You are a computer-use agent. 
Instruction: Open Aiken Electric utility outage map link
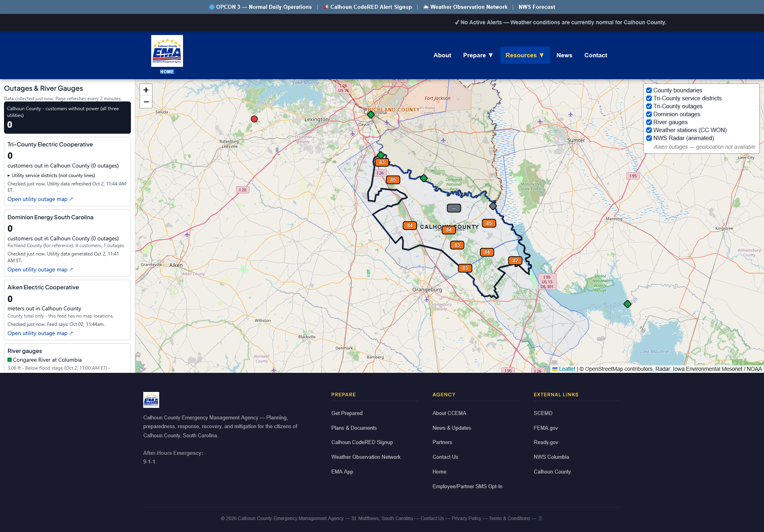pyautogui.click(x=40, y=333)
